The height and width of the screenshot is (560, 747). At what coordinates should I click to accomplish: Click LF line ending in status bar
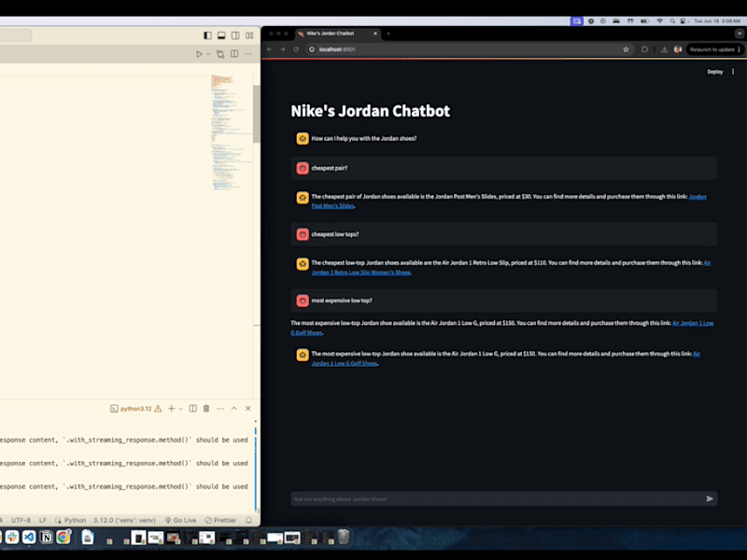point(43,520)
